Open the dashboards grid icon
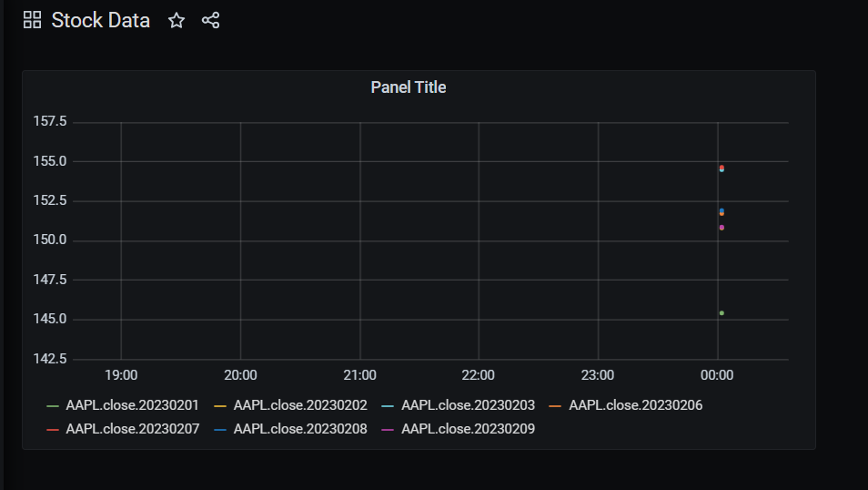The image size is (868, 490). (x=32, y=21)
